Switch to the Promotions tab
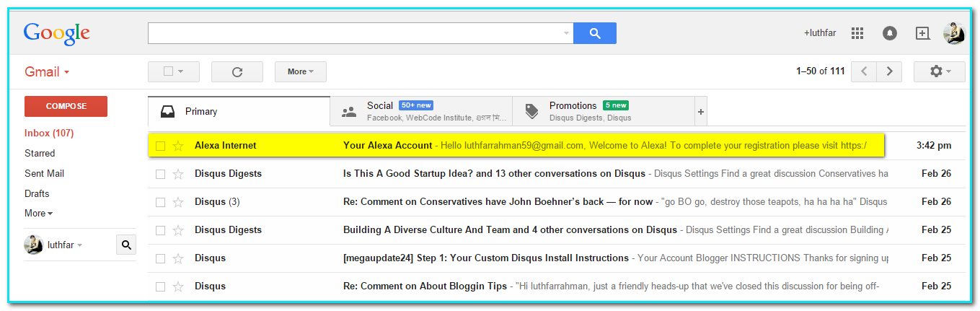 (603, 111)
